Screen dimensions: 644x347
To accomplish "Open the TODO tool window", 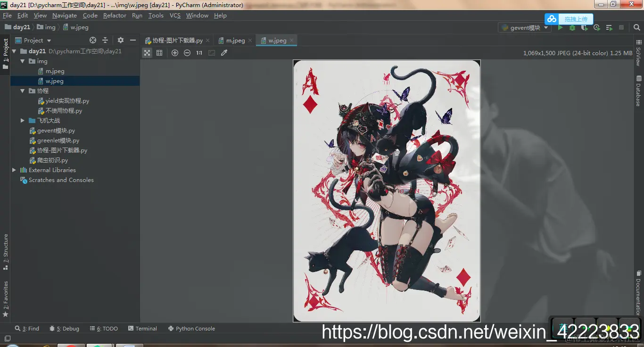I will pyautogui.click(x=104, y=329).
